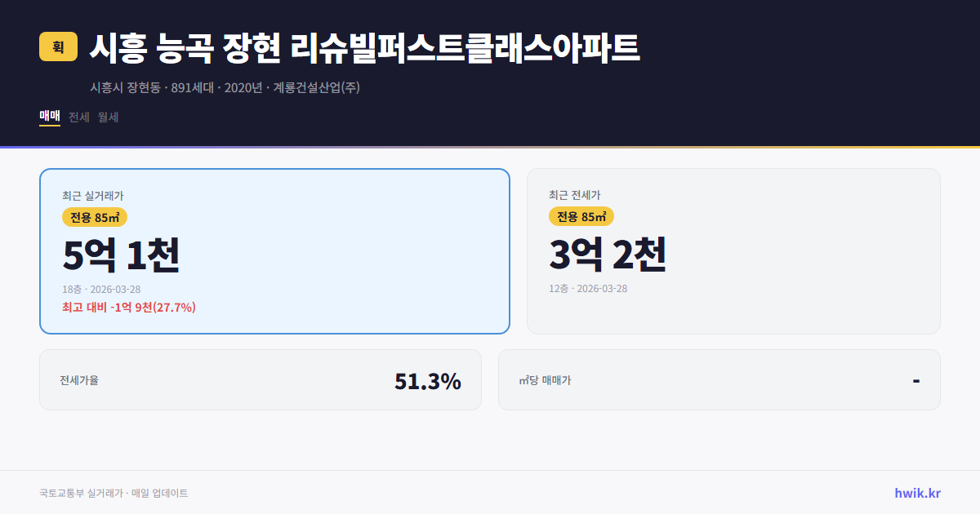Screen dimensions: 980x514
Task: Select the 전용 85㎡ badge on jeonse card
Action: (581, 216)
